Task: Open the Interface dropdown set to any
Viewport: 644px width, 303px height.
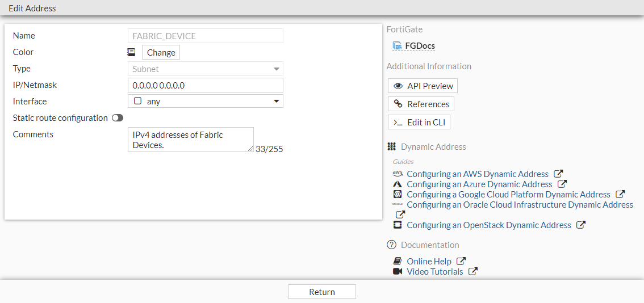Action: 206,102
